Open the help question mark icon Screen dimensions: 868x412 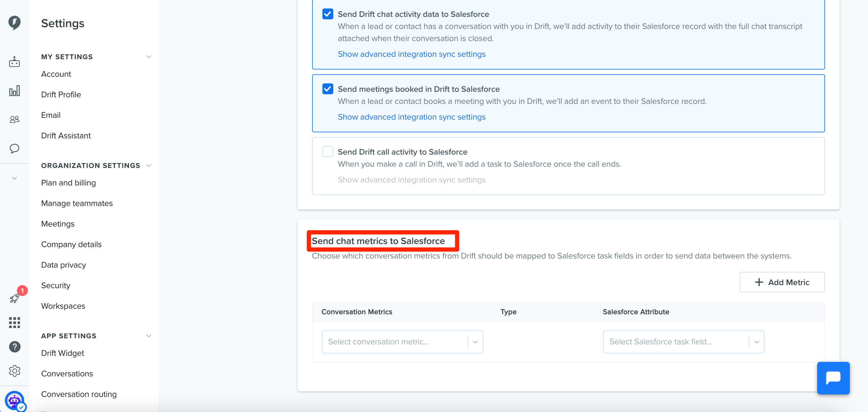tap(15, 346)
